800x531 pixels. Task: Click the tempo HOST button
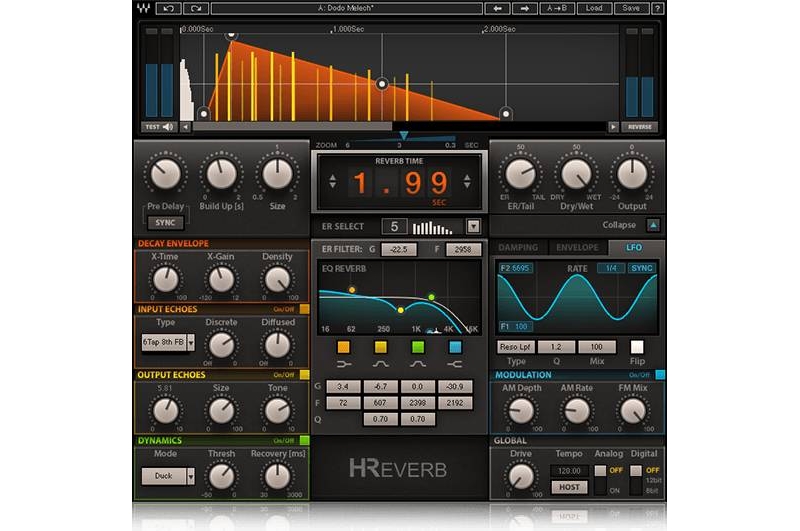pos(569,487)
